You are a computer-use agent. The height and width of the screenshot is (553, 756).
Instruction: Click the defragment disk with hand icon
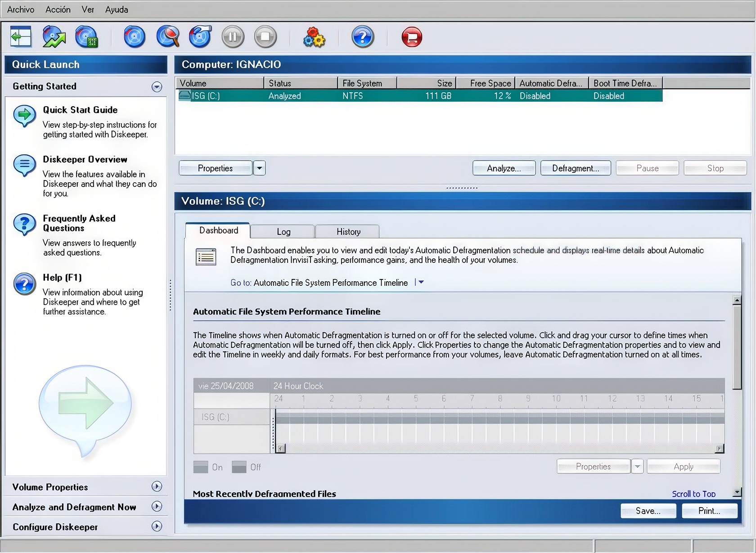pyautogui.click(x=200, y=37)
